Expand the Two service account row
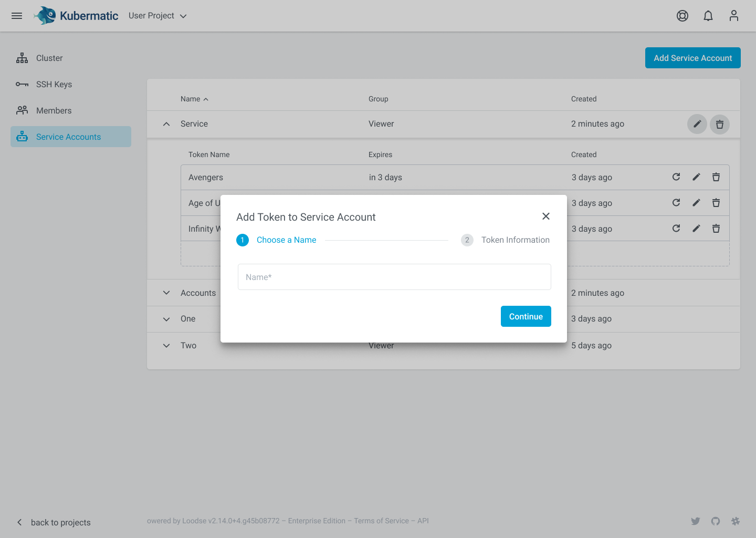756x538 pixels. (166, 345)
